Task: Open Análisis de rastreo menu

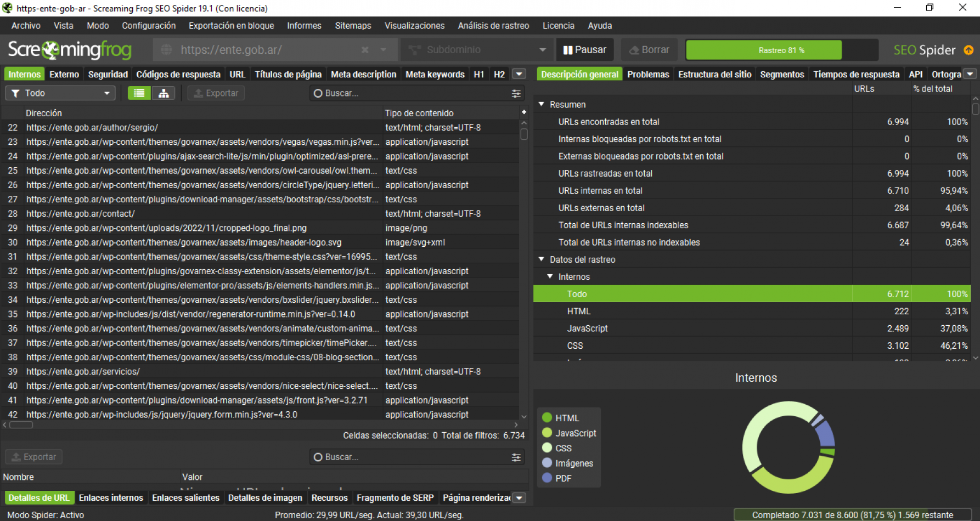Action: 493,26
